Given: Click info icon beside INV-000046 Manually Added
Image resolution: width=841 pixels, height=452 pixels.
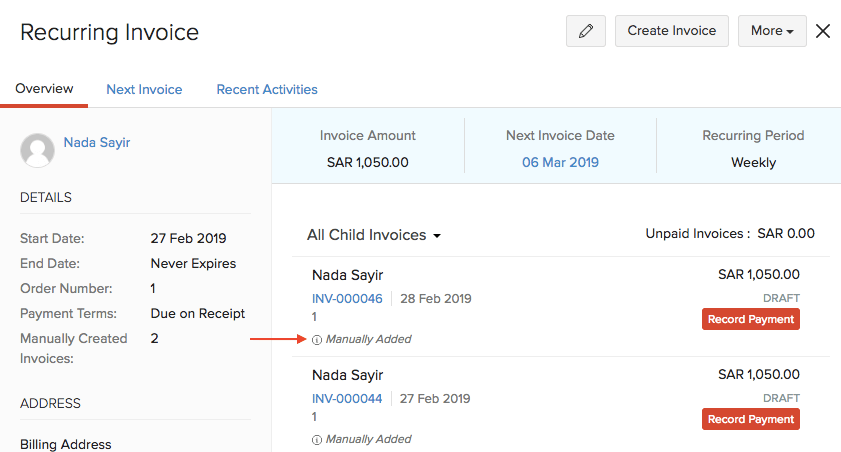Looking at the screenshot, I should point(317,340).
